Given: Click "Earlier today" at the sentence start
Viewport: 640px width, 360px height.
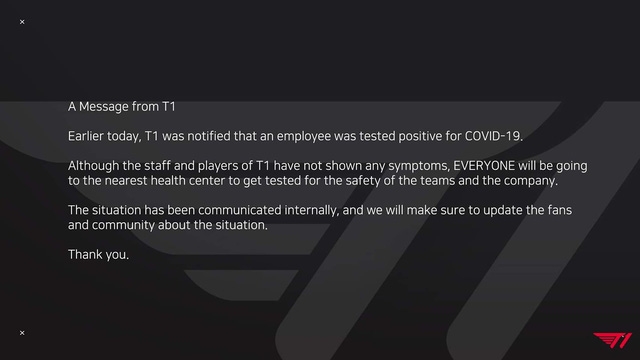Looking at the screenshot, I should point(104,136).
